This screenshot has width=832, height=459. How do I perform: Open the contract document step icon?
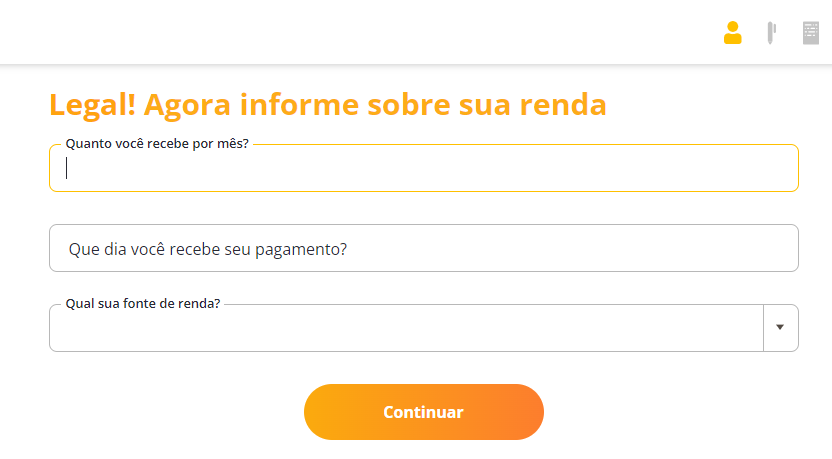(811, 33)
